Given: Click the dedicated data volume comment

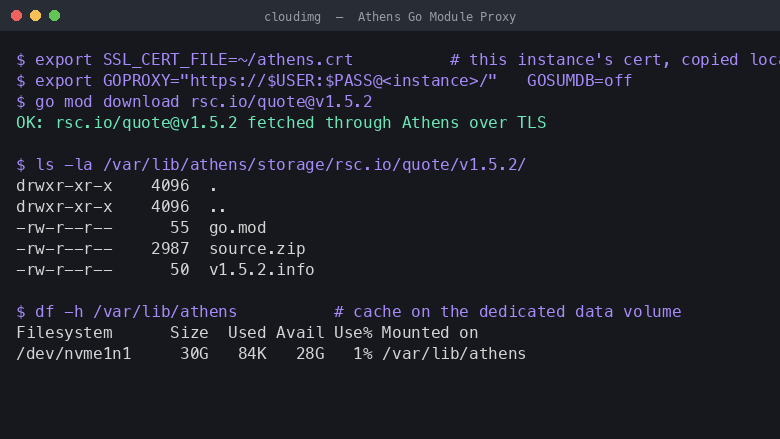Looking at the screenshot, I should [x=507, y=312].
